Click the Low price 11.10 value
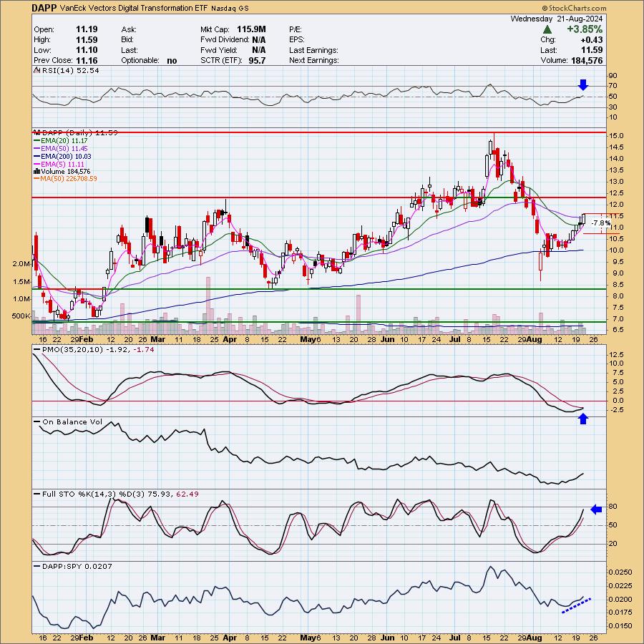This screenshot has width=644, height=644. click(x=87, y=50)
